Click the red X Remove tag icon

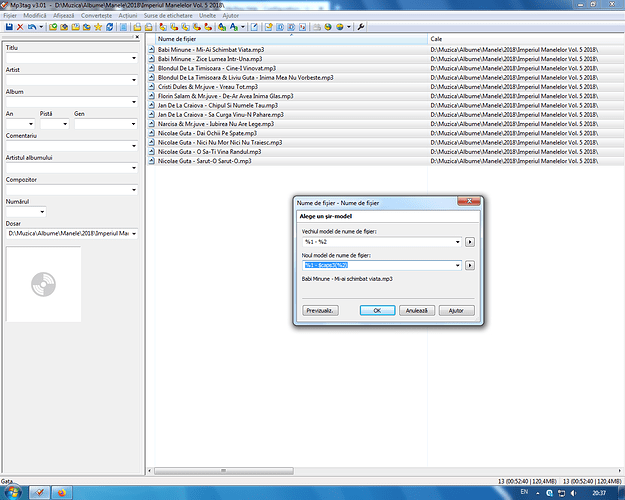(20, 27)
